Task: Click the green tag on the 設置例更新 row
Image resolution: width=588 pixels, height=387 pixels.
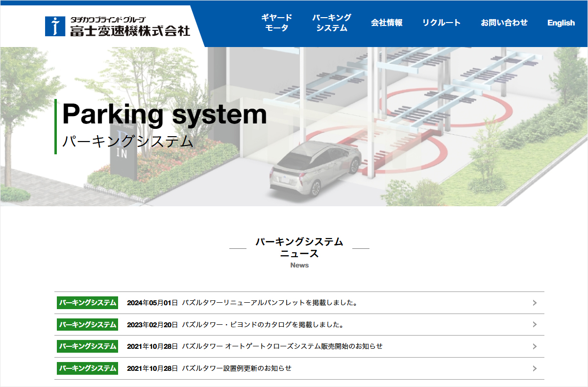Action: click(x=88, y=368)
